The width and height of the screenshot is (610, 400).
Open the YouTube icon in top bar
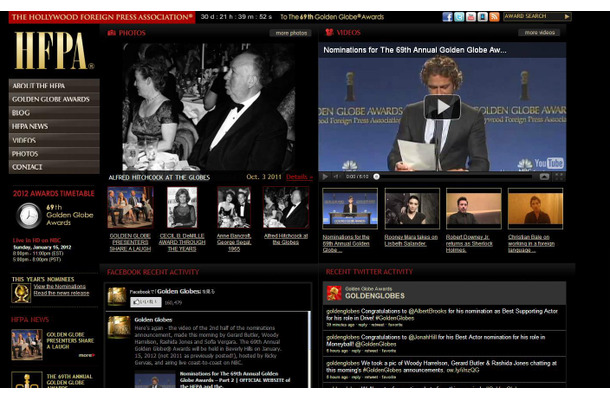click(471, 17)
